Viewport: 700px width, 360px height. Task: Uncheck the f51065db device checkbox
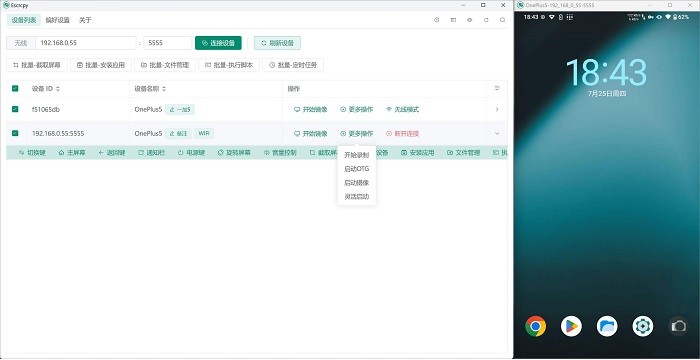(x=15, y=109)
